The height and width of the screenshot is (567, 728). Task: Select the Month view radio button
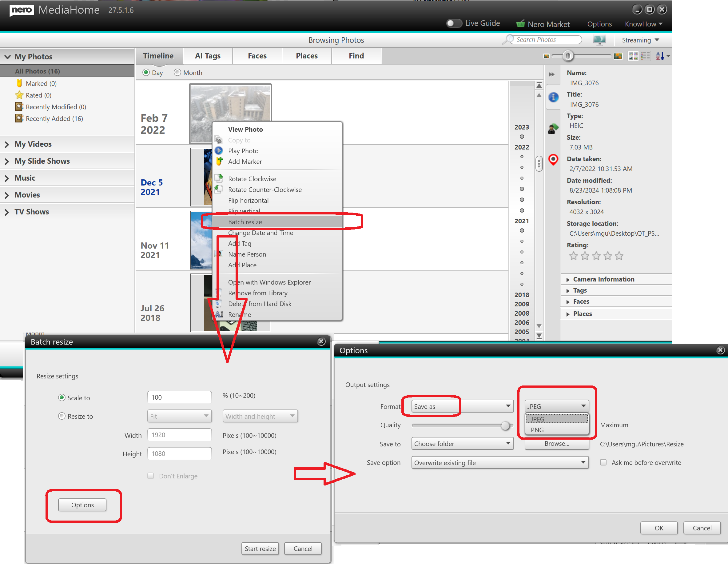[x=177, y=72]
